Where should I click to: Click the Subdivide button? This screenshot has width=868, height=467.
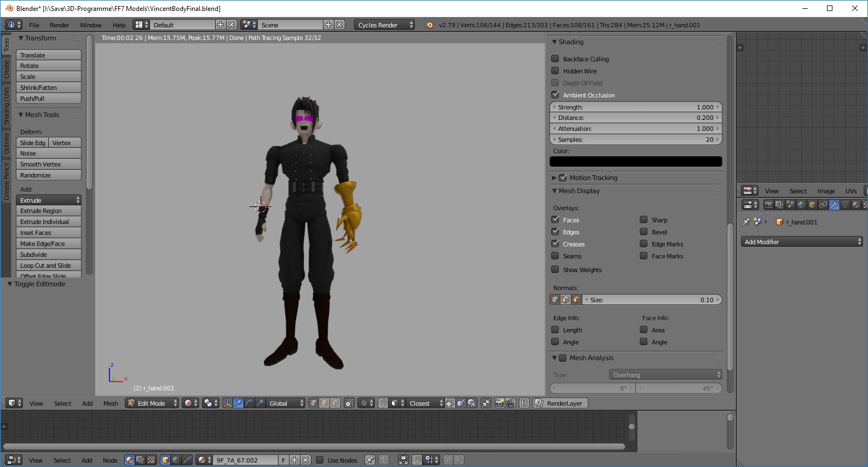coord(49,255)
